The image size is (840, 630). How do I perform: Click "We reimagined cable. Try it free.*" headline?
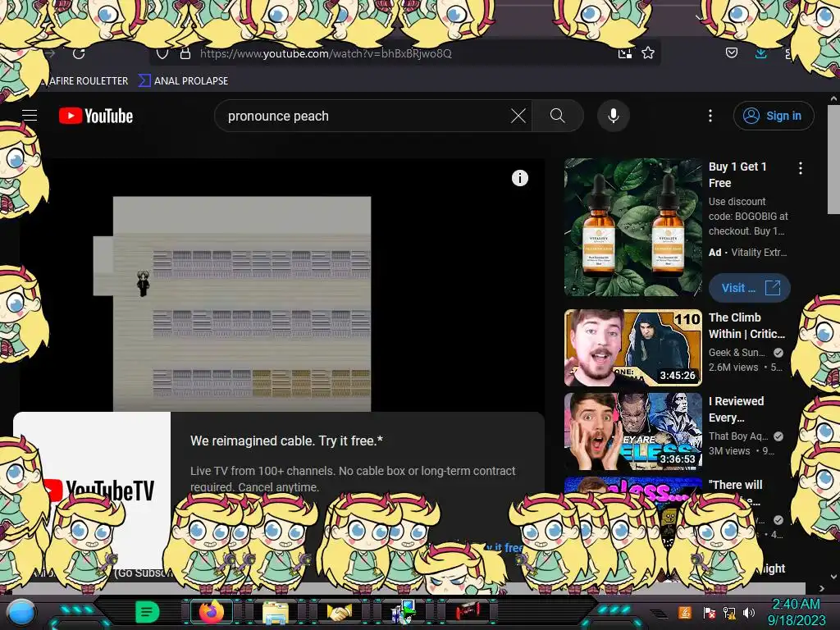tap(286, 441)
